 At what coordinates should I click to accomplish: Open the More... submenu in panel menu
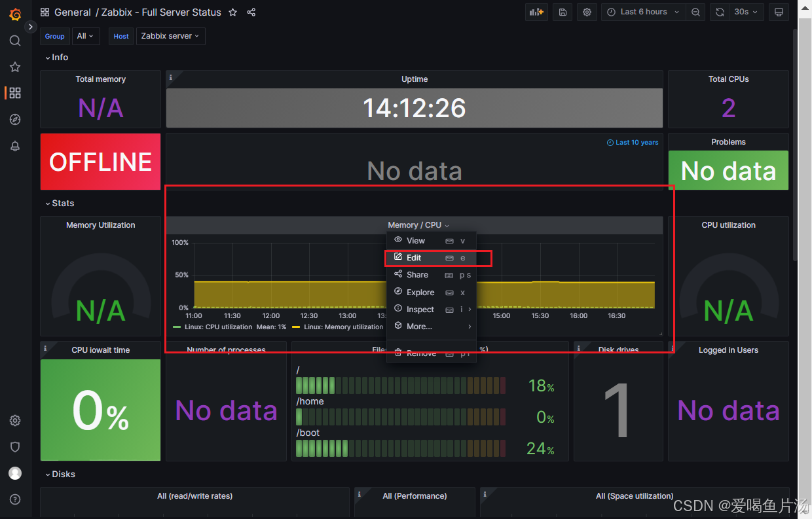pyautogui.click(x=432, y=327)
